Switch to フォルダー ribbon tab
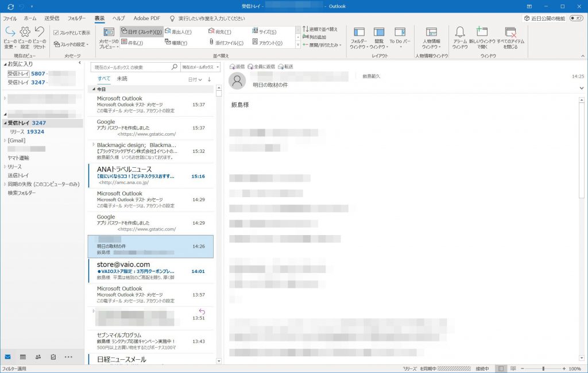 click(76, 18)
